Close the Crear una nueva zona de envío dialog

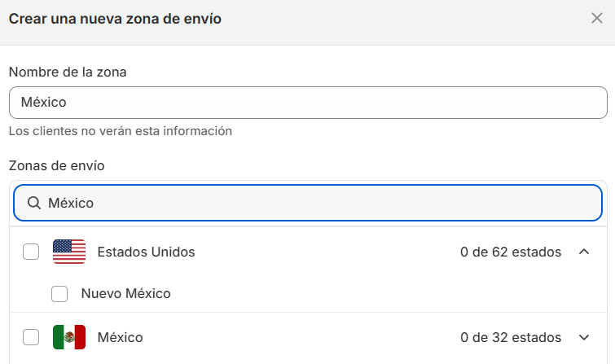tap(596, 18)
